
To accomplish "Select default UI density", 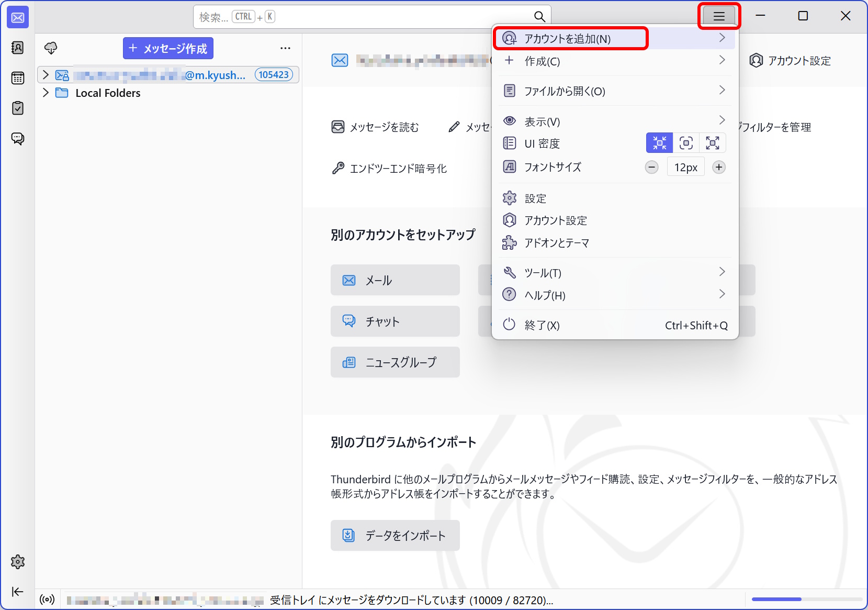I will coord(686,143).
